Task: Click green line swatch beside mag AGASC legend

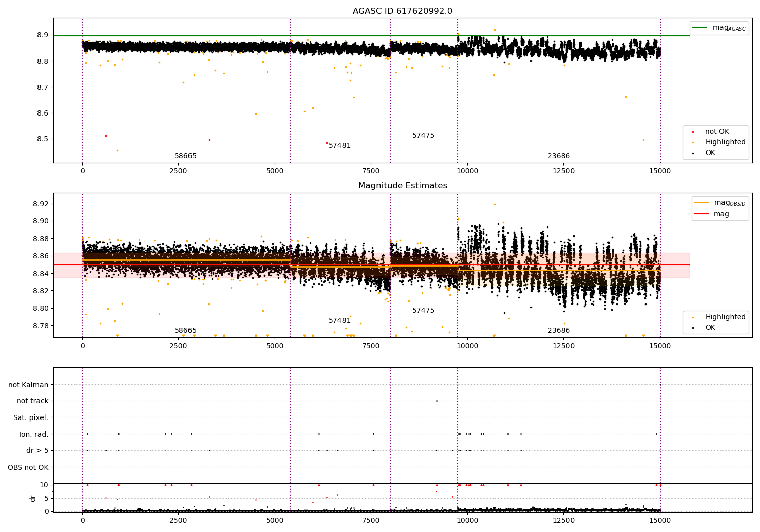Action: [700, 28]
